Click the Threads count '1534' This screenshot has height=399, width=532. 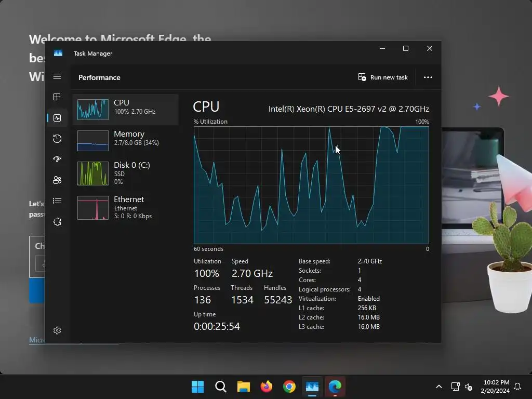click(x=242, y=300)
